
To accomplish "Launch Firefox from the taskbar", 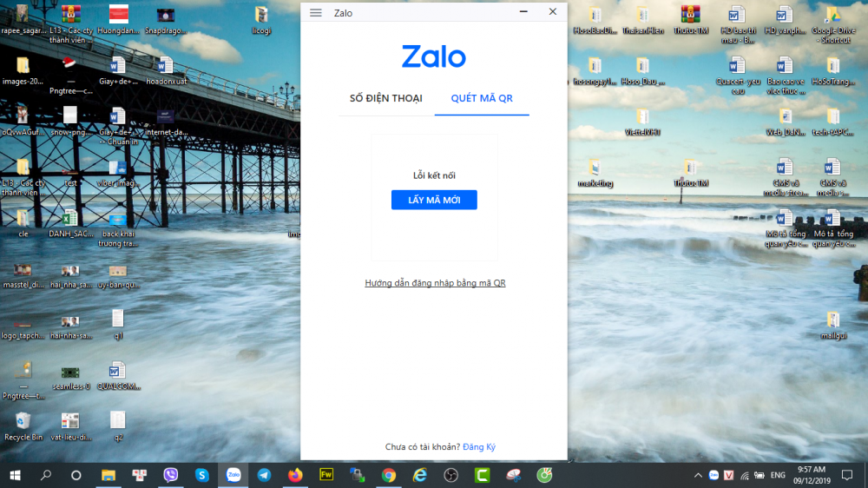I will click(295, 475).
